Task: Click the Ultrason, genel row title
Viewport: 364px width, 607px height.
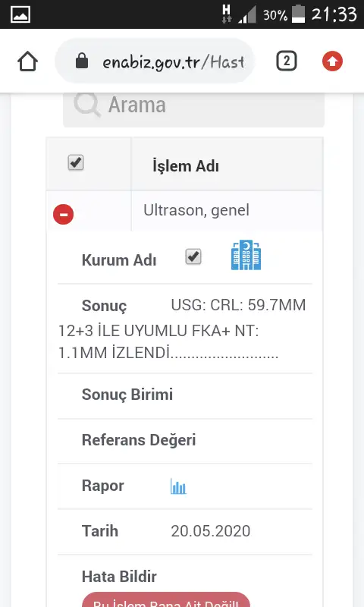Action: tap(196, 210)
